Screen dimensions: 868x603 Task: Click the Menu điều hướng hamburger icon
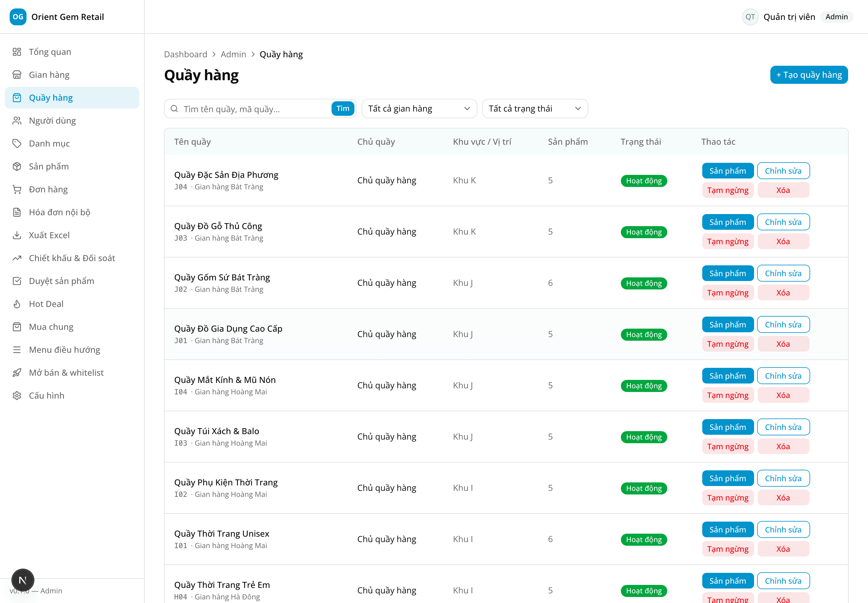pos(17,350)
